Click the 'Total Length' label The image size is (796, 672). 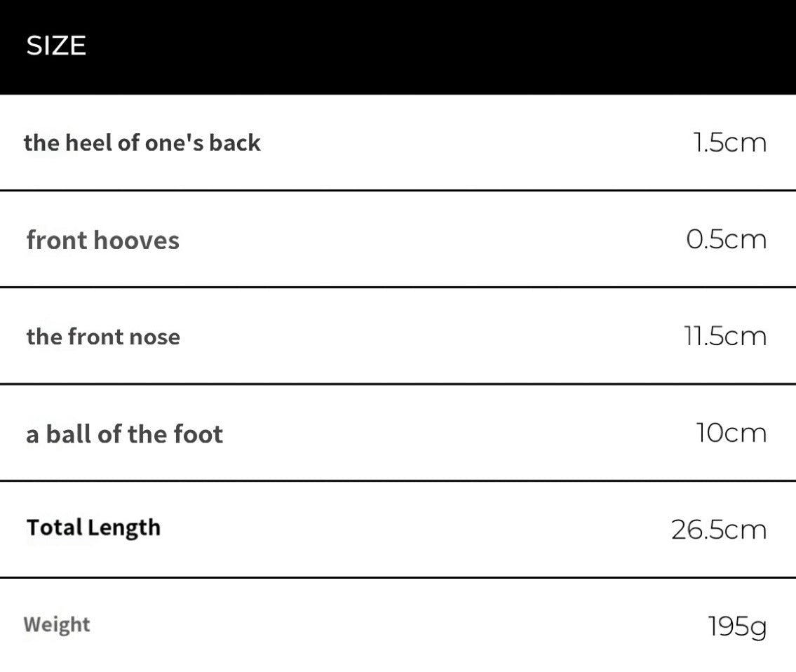click(93, 528)
